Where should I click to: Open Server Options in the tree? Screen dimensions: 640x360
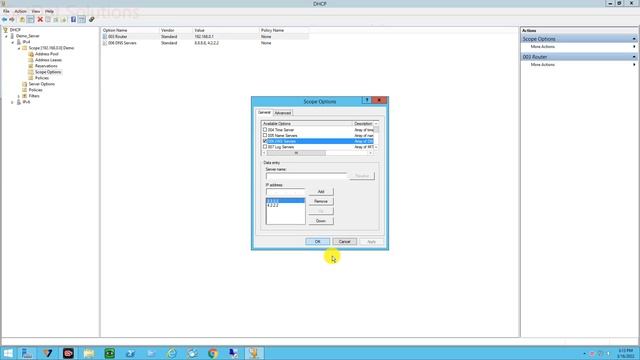(x=42, y=84)
